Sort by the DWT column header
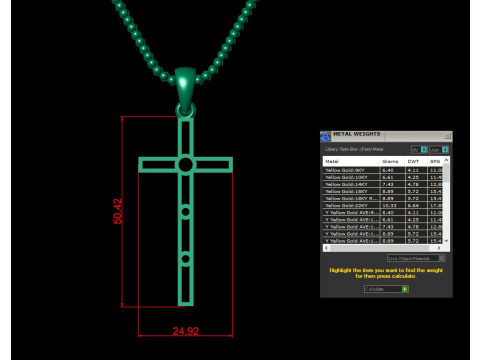The image size is (480, 360). pos(416,161)
